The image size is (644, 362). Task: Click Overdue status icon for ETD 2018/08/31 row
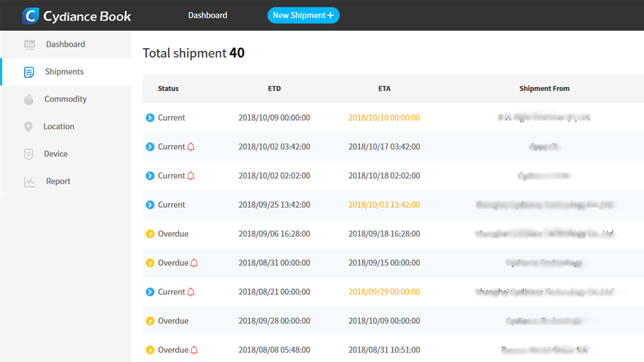click(150, 263)
